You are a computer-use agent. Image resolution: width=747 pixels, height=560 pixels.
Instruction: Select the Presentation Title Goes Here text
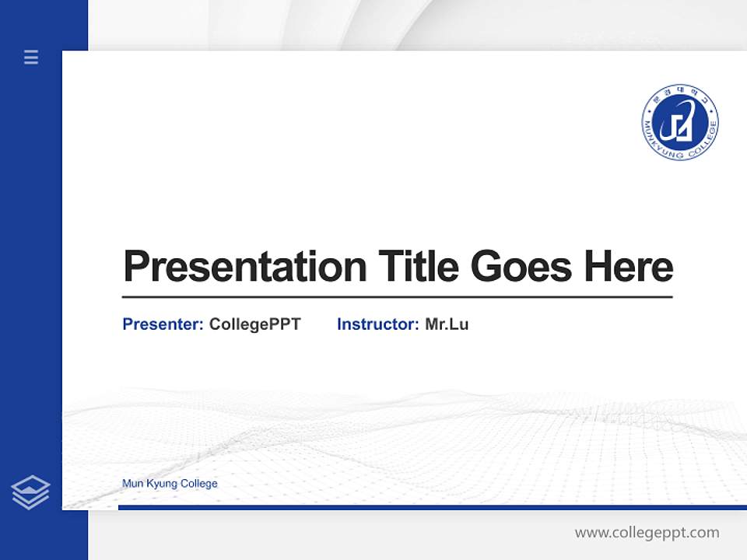[398, 268]
